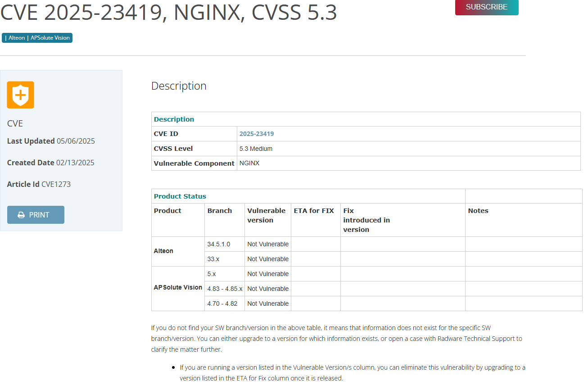Image resolution: width=588 pixels, height=385 pixels.
Task: Click the CVE label under the shield
Action: (15, 123)
